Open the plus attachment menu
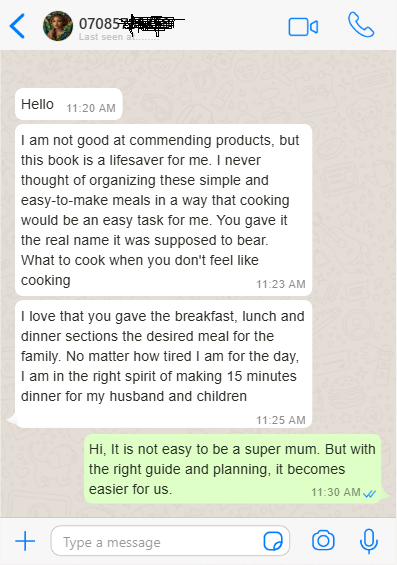 coord(25,541)
